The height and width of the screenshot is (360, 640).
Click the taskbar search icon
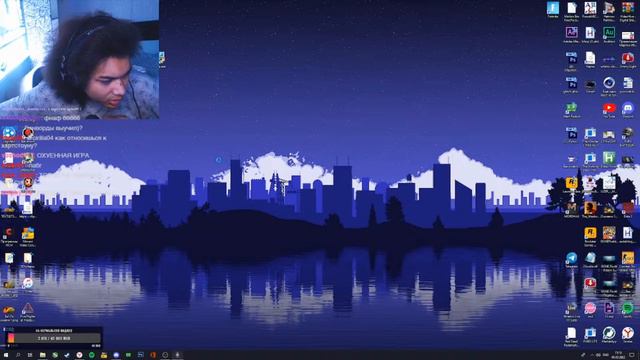click(x=18, y=355)
